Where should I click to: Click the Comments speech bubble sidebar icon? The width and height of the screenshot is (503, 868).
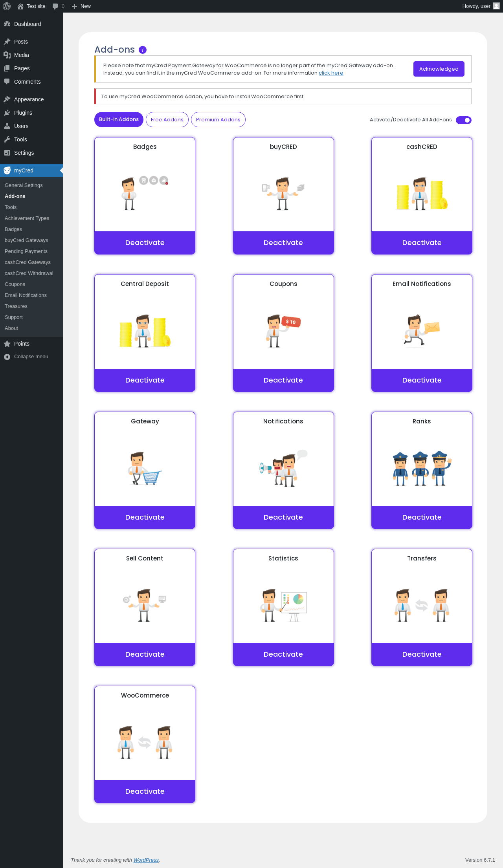pos(7,82)
